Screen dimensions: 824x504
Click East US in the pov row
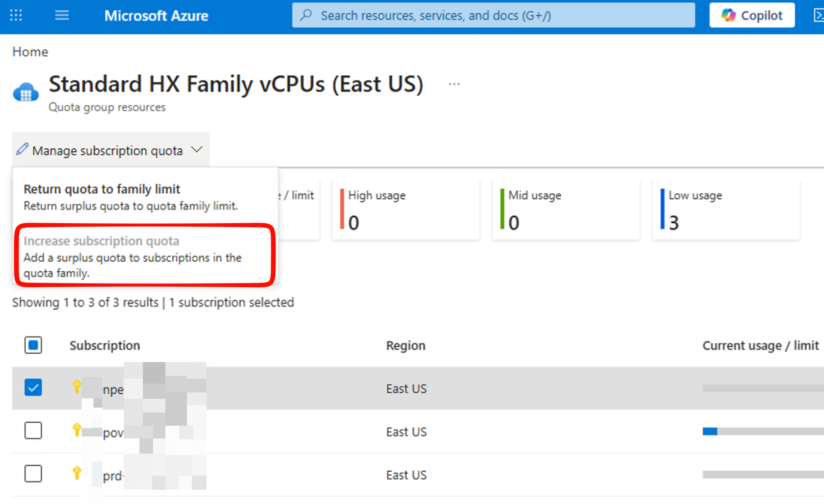(406, 432)
